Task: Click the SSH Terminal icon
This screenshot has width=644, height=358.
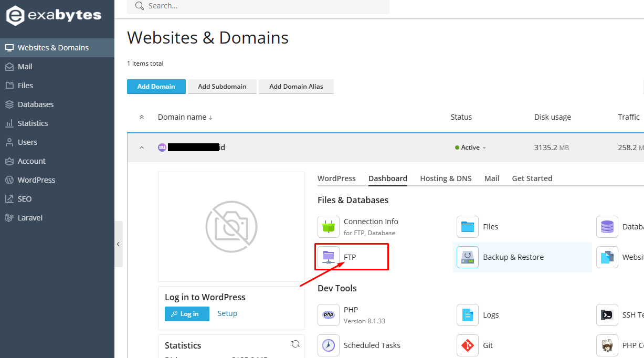Action: tap(607, 315)
